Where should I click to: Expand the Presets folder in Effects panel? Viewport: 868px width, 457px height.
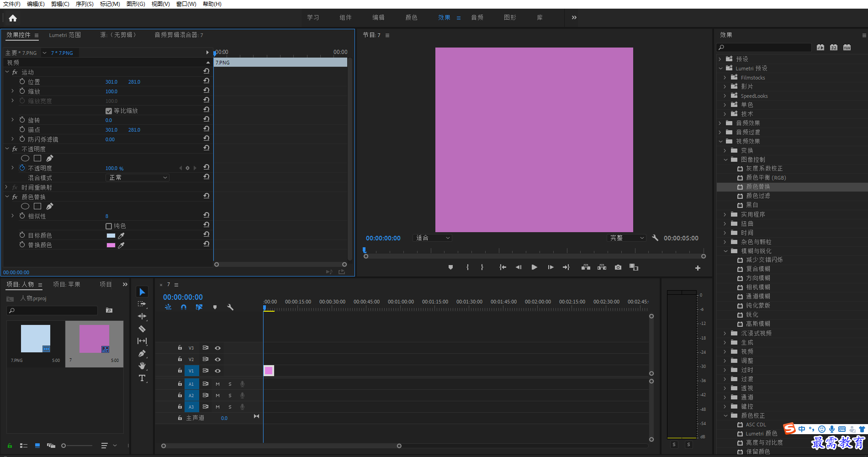pyautogui.click(x=720, y=59)
